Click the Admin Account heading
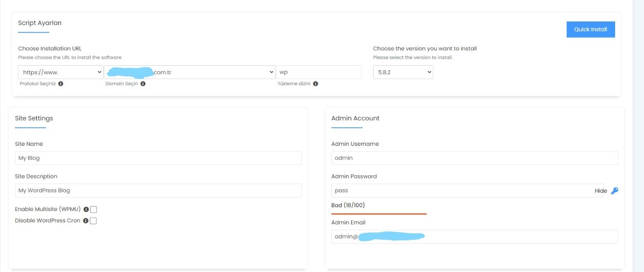644x272 pixels. point(356,118)
